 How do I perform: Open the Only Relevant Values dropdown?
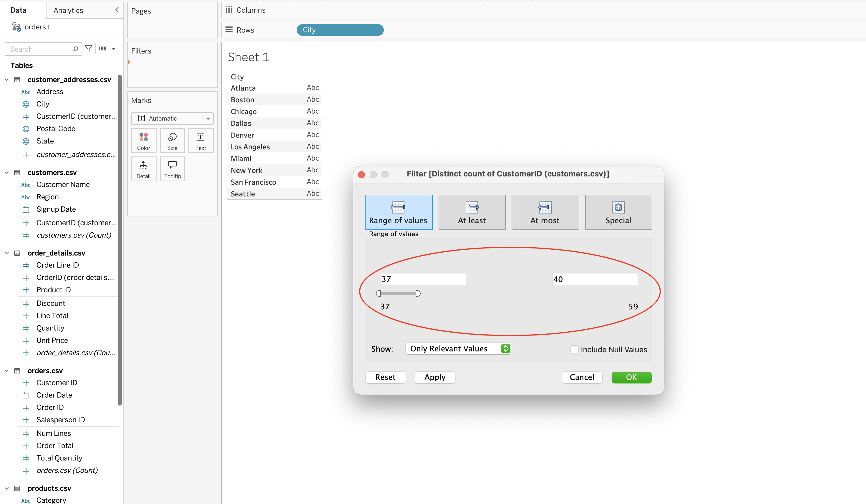[x=458, y=348]
